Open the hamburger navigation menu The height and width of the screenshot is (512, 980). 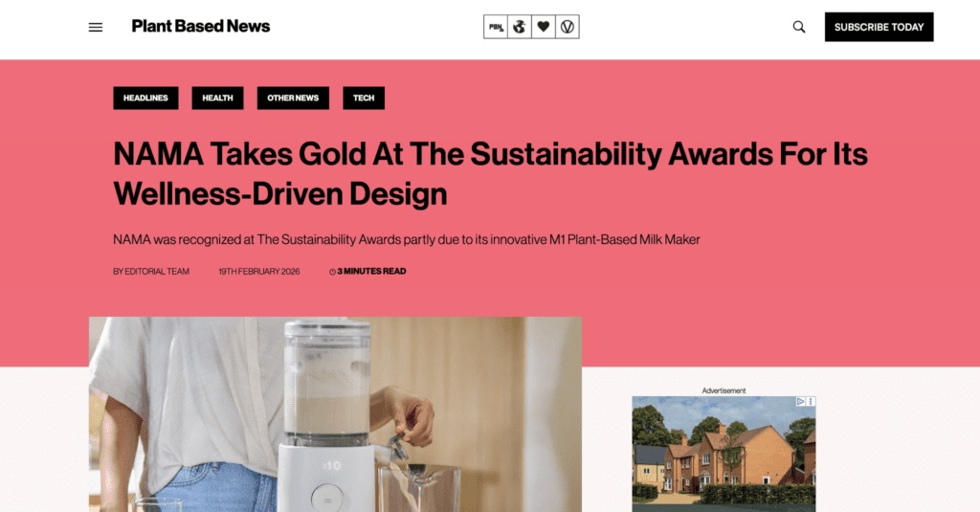click(x=96, y=27)
